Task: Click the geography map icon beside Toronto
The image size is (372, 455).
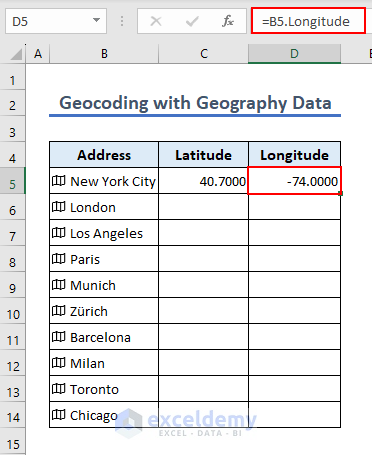Action: click(59, 389)
